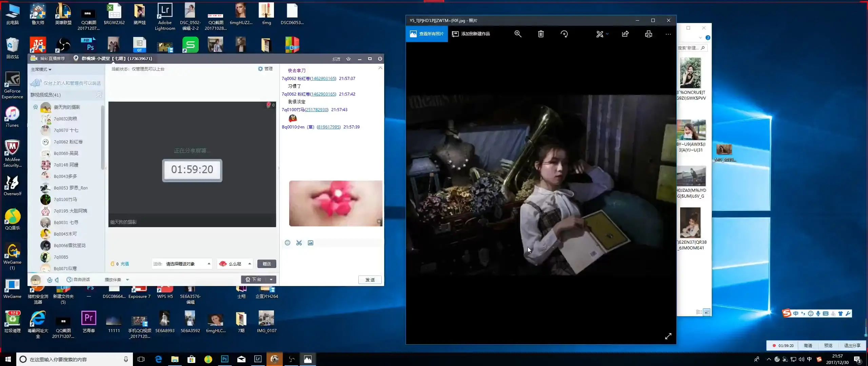Click the 预览 preview option in share bar
The image size is (868, 366).
(x=828, y=346)
